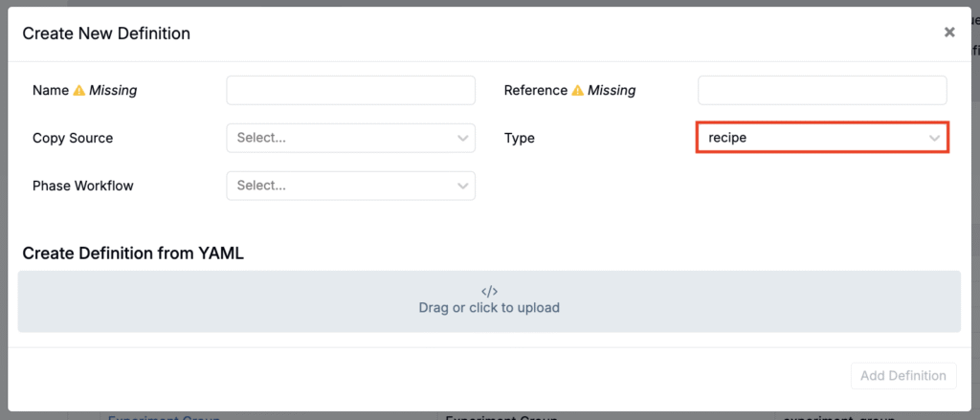980x420 pixels.
Task: Click the YAML upload drop zone background
Action: point(191,301)
